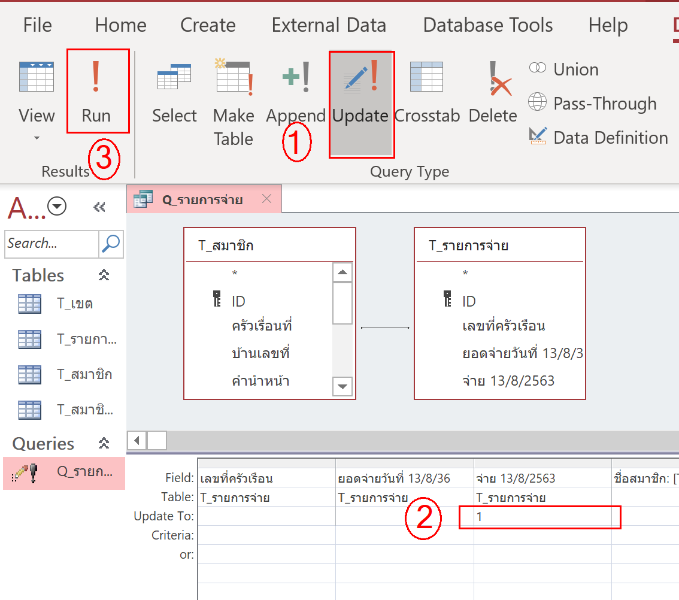
Task: Open navigation pane category dropdown
Action: (x=57, y=207)
